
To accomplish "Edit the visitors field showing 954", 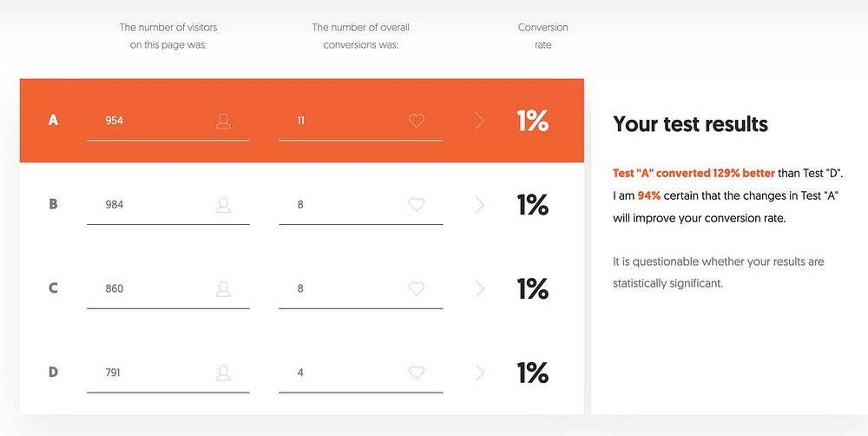I will 148,121.
